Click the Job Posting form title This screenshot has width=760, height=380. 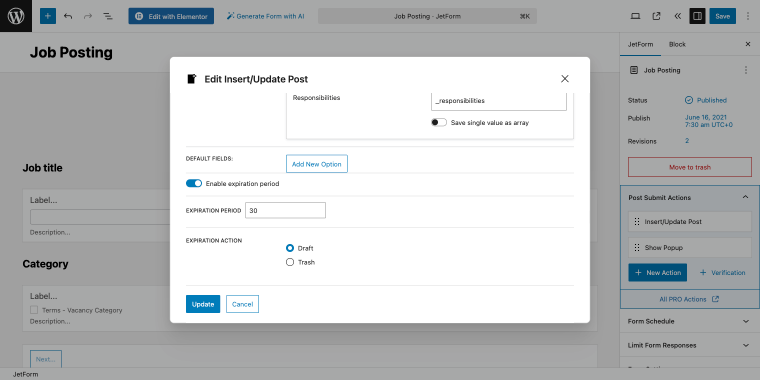click(x=71, y=52)
